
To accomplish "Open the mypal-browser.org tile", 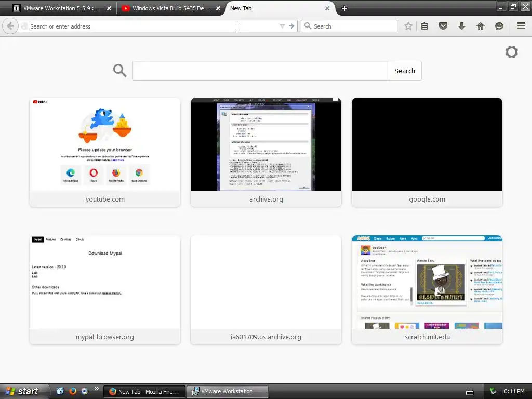I will tap(105, 290).
